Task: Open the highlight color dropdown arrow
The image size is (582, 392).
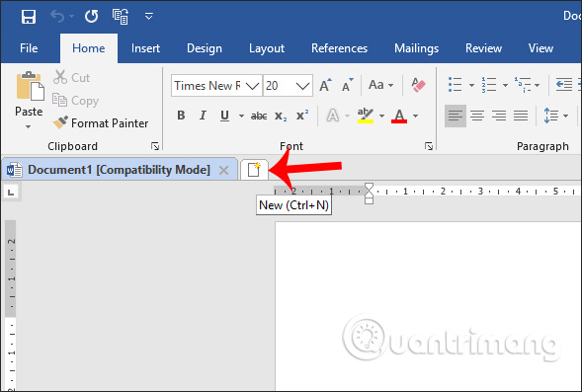Action: pos(381,117)
